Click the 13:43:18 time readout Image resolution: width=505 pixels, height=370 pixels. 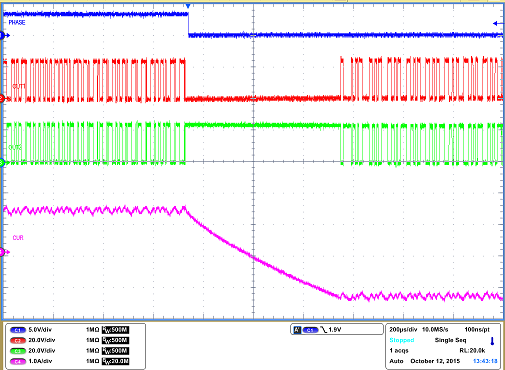tap(485, 361)
